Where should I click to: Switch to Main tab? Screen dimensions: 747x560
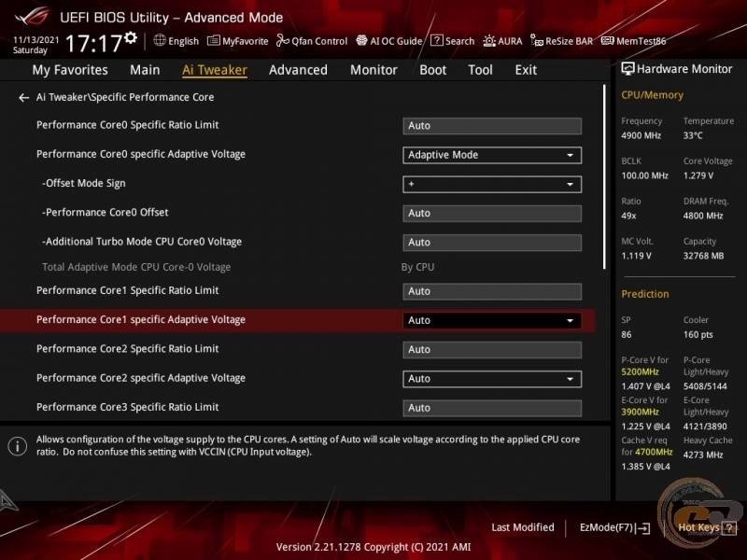[x=145, y=70]
